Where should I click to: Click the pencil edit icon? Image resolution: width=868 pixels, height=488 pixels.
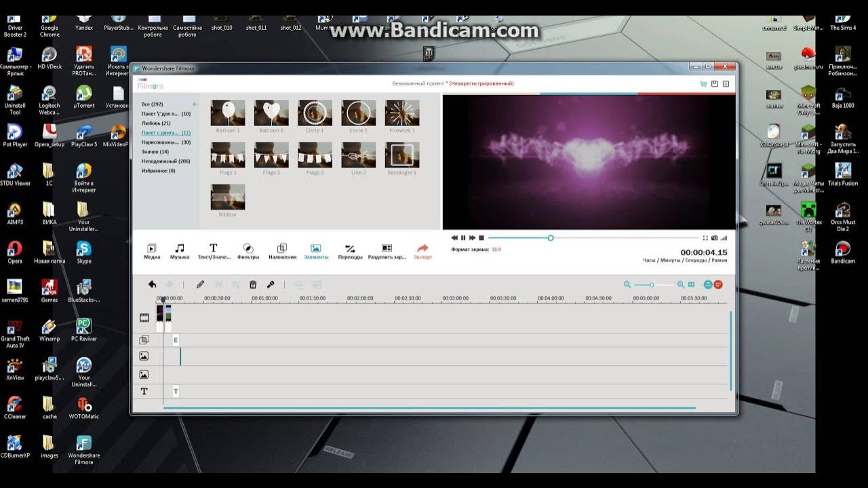pyautogui.click(x=200, y=285)
